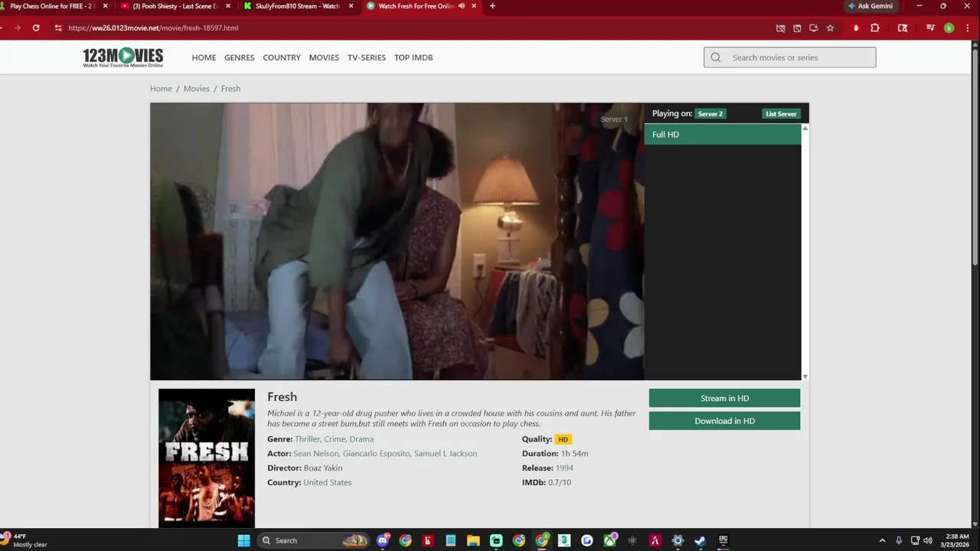Open the Windows Start menu
Screen dimensions: 980x551
(x=243, y=540)
